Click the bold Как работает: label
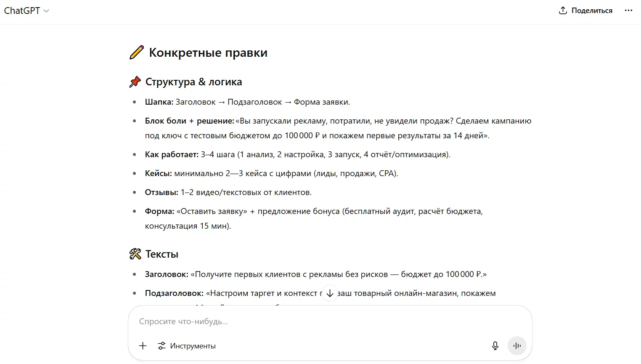 pyautogui.click(x=172, y=155)
